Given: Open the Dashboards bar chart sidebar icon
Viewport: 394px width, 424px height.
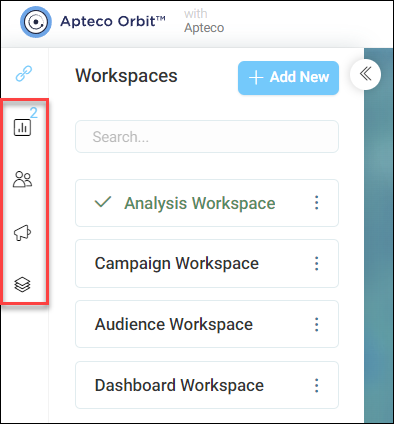Looking at the screenshot, I should [22, 127].
